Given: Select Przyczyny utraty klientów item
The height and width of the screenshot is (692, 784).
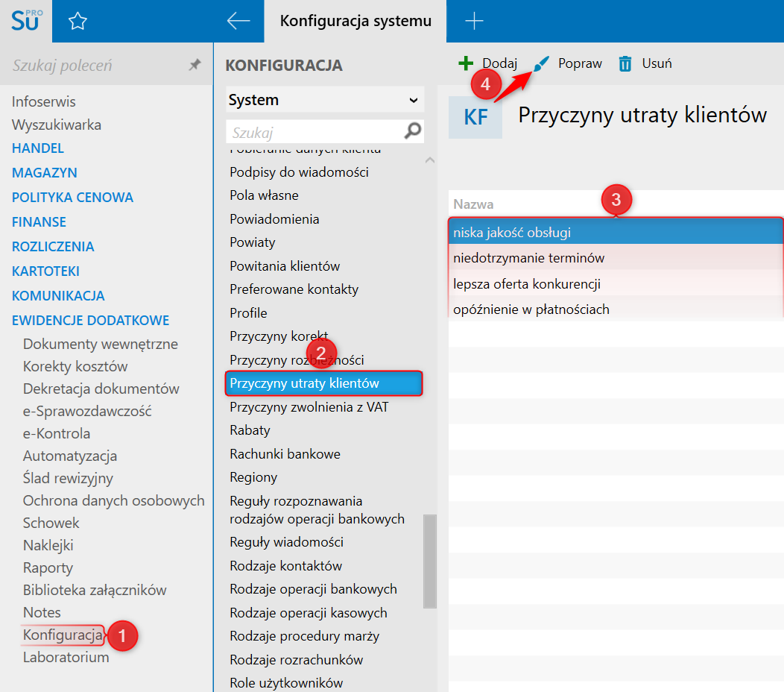Looking at the screenshot, I should point(324,383).
